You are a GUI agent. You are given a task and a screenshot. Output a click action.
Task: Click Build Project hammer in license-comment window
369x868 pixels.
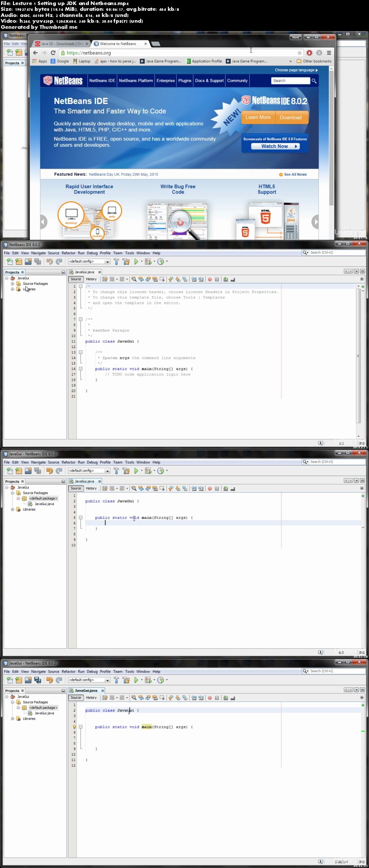pos(116,261)
